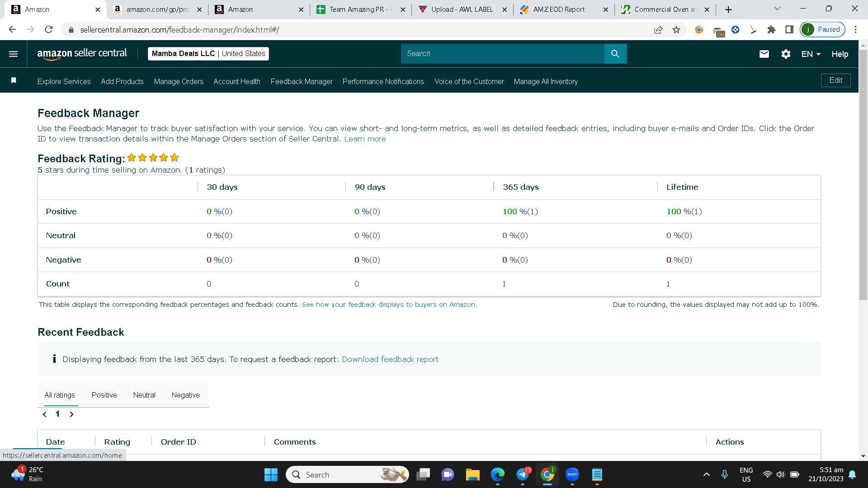Click Help in the header
The width and height of the screenshot is (868, 488).
pos(840,54)
